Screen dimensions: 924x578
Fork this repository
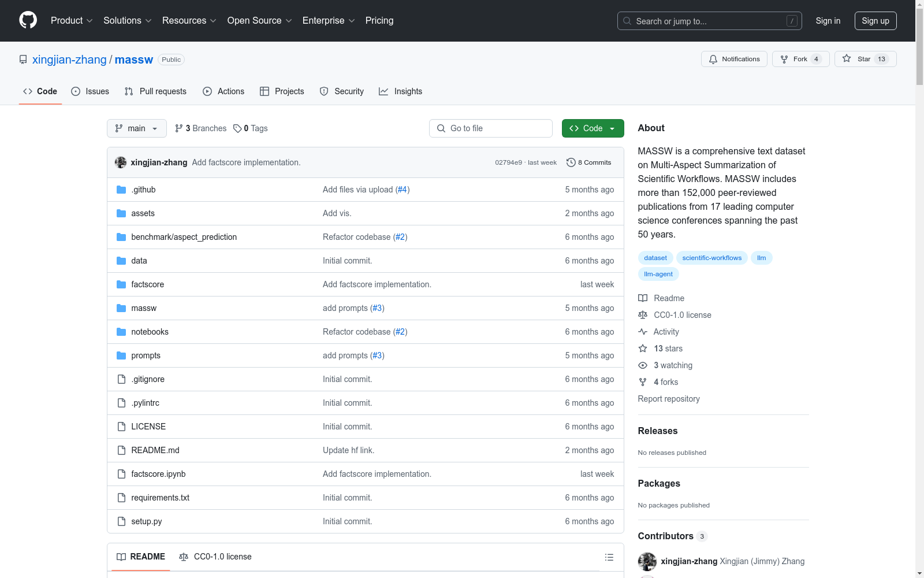[x=800, y=59]
